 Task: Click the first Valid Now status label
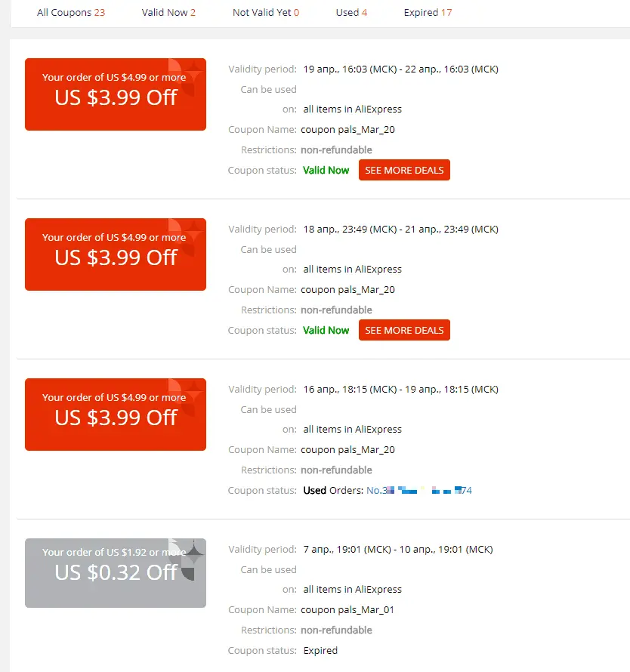(326, 170)
